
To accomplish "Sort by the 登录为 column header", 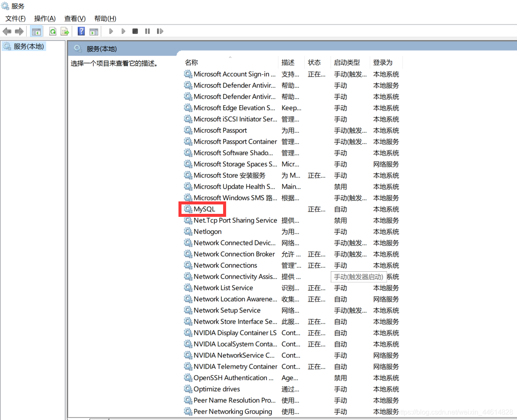I will pos(383,63).
